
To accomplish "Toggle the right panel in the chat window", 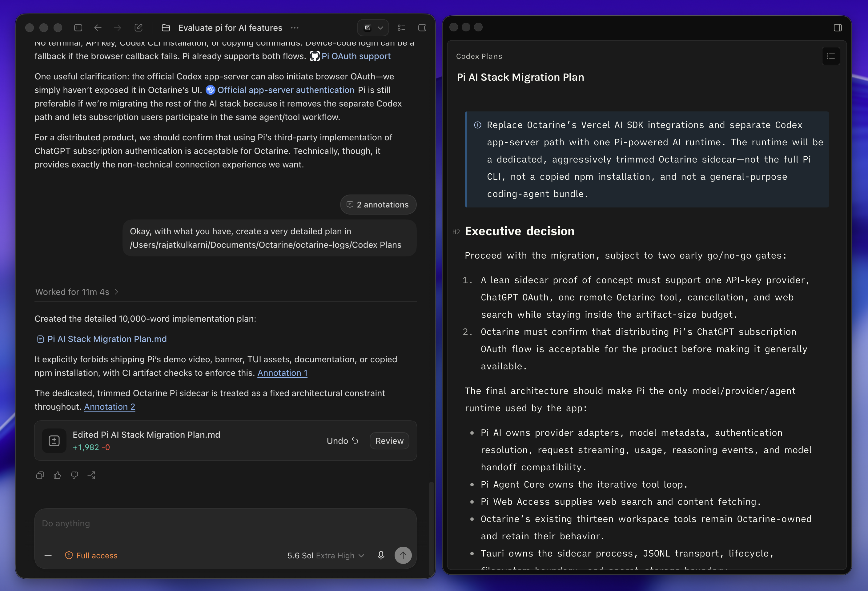I will click(422, 28).
